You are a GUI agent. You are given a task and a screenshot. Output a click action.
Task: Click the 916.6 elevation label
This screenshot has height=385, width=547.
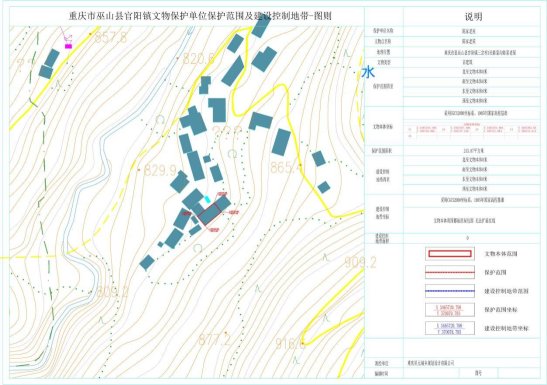pyautogui.click(x=290, y=344)
